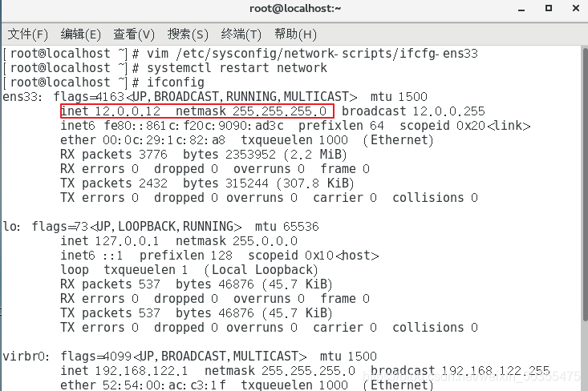Click the bytes 2353952 (2.2 MiB) text
Image resolution: width=588 pixels, height=391 pixels.
[265, 155]
